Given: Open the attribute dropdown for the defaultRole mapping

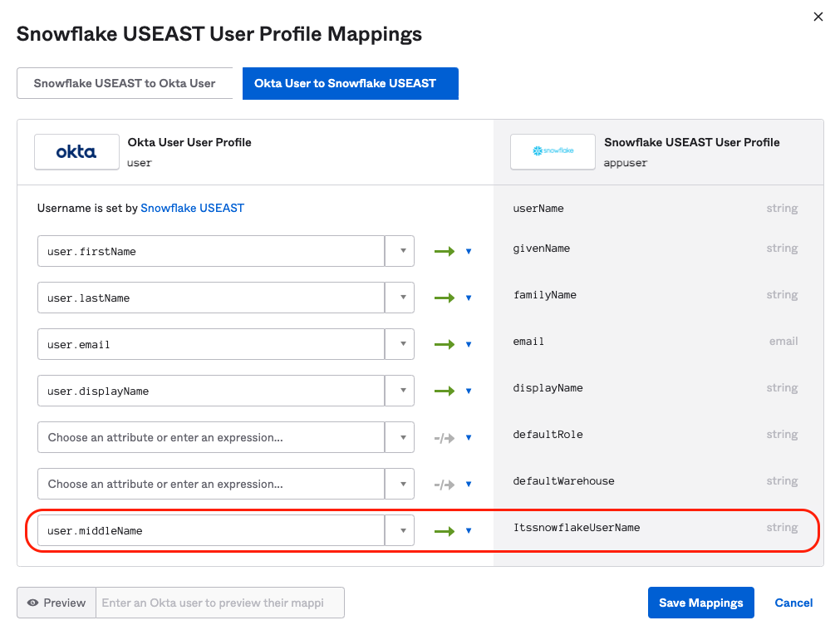Looking at the screenshot, I should pyautogui.click(x=403, y=436).
